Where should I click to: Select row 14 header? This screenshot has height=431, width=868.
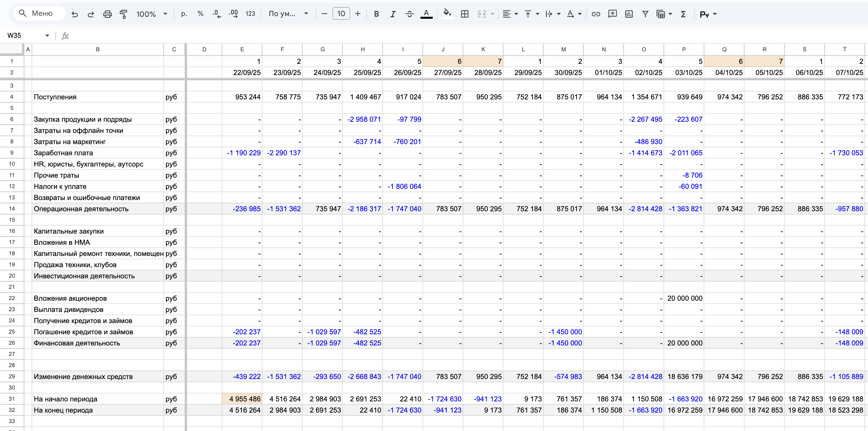pos(12,209)
